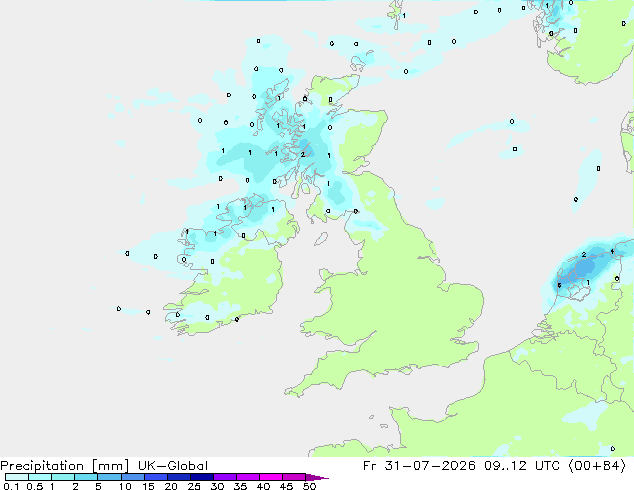The width and height of the screenshot is (634, 490).
Task: Click the 45–50 mm legend swatch
Action: [x=294, y=477]
